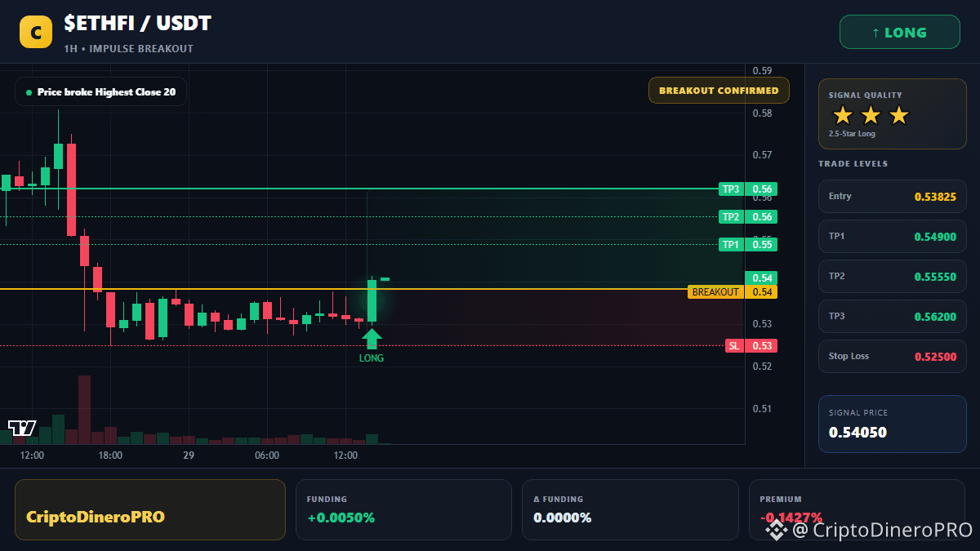The height and width of the screenshot is (551, 980).
Task: Click the first signal quality star
Action: tap(843, 115)
